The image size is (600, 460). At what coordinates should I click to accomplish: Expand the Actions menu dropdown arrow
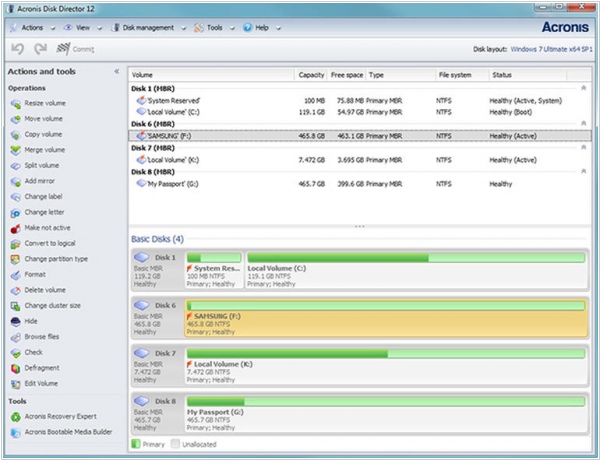point(53,28)
